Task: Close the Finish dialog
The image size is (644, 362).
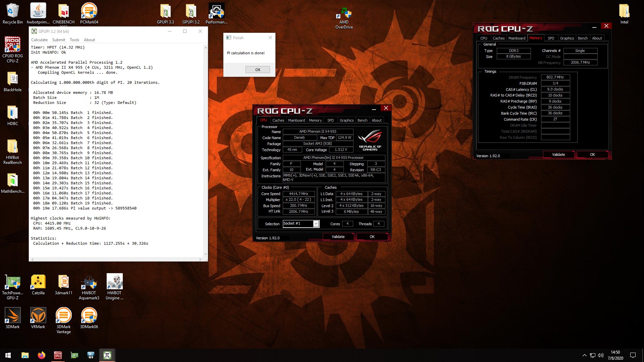Action: [x=270, y=38]
